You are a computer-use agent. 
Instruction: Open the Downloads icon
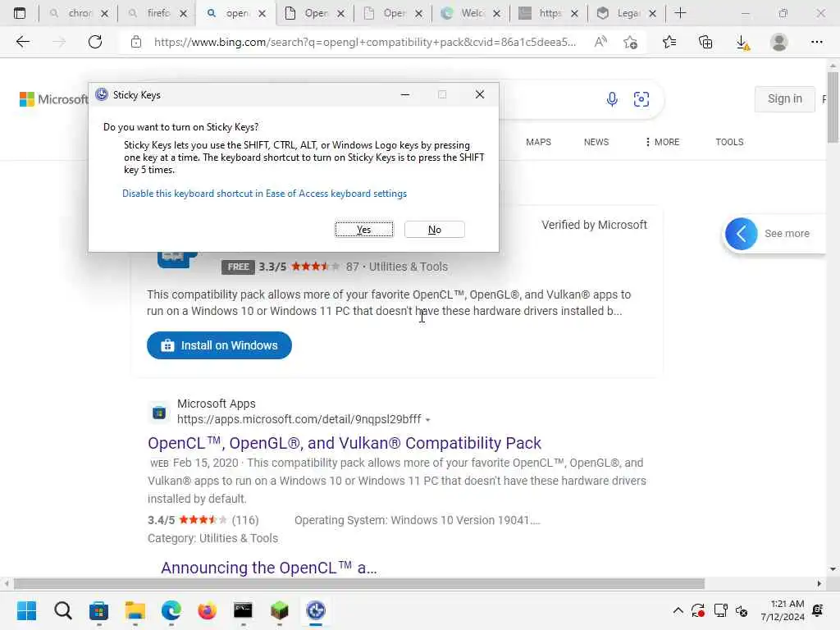pyautogui.click(x=742, y=43)
